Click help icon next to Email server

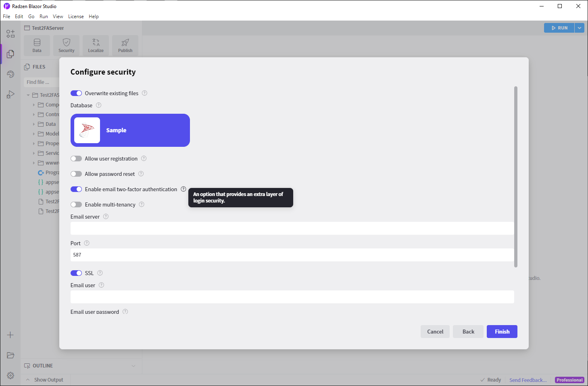(x=106, y=217)
